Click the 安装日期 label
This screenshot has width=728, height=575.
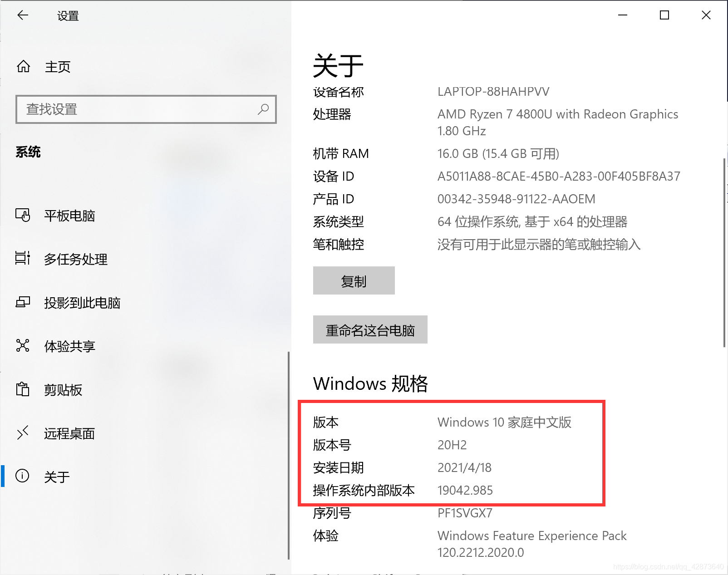(339, 467)
